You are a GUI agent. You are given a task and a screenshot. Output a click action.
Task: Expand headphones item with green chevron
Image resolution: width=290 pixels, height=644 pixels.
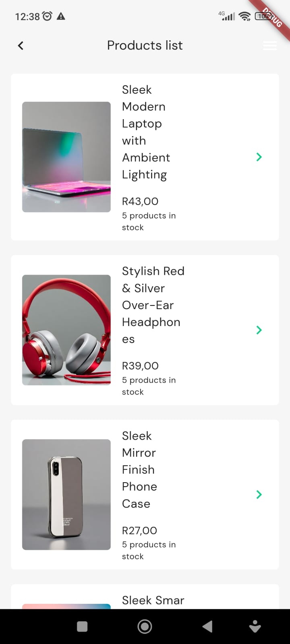259,330
